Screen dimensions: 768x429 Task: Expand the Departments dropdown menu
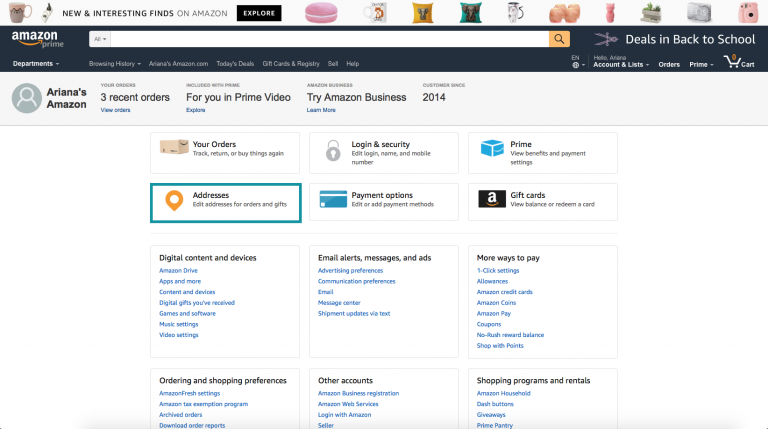[x=36, y=64]
